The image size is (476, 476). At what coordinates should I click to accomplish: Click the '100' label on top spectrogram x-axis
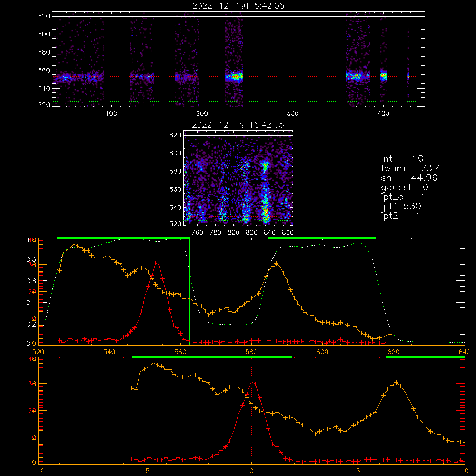(x=111, y=114)
